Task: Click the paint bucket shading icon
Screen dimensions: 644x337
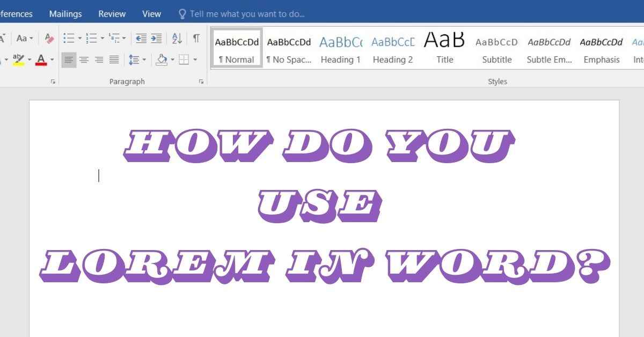Action: [162, 60]
